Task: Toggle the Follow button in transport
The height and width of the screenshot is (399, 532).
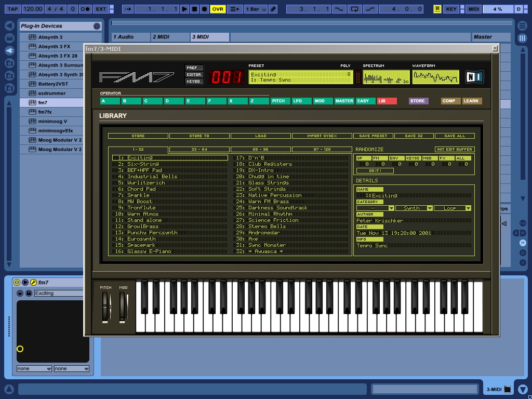Action: pyautogui.click(x=128, y=9)
